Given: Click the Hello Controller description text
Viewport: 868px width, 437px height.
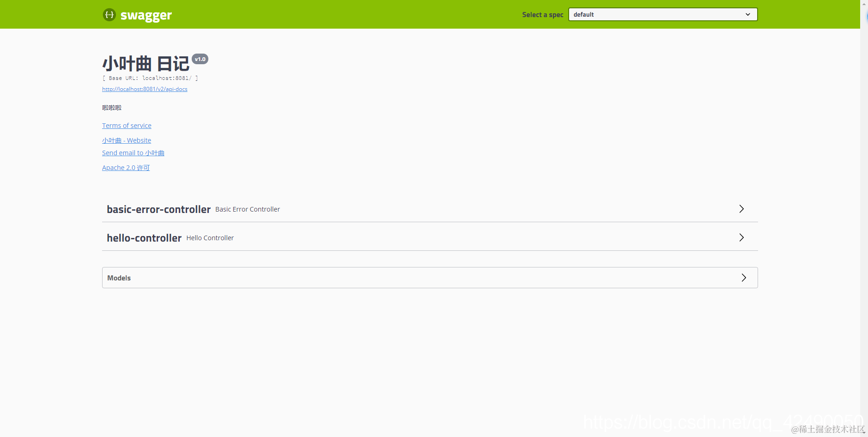Looking at the screenshot, I should (210, 238).
